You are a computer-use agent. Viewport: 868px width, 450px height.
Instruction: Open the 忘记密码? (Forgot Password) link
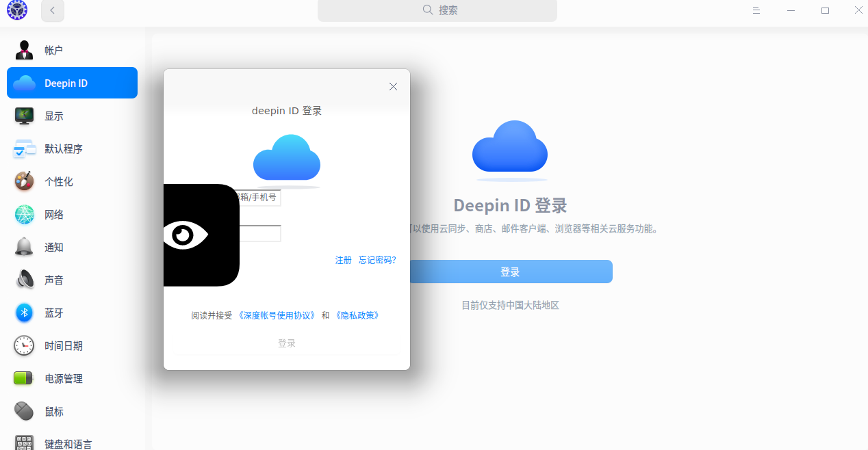pyautogui.click(x=377, y=260)
